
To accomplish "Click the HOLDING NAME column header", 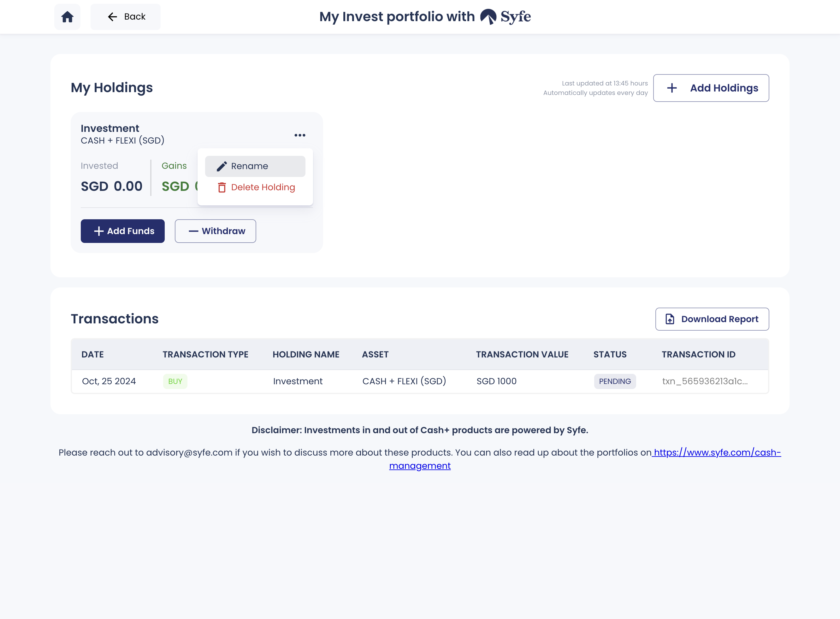I will coord(306,355).
